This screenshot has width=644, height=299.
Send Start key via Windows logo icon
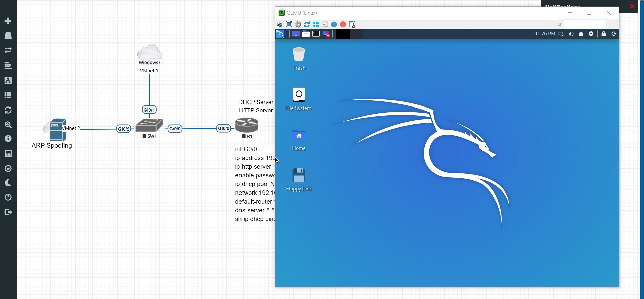click(x=316, y=24)
